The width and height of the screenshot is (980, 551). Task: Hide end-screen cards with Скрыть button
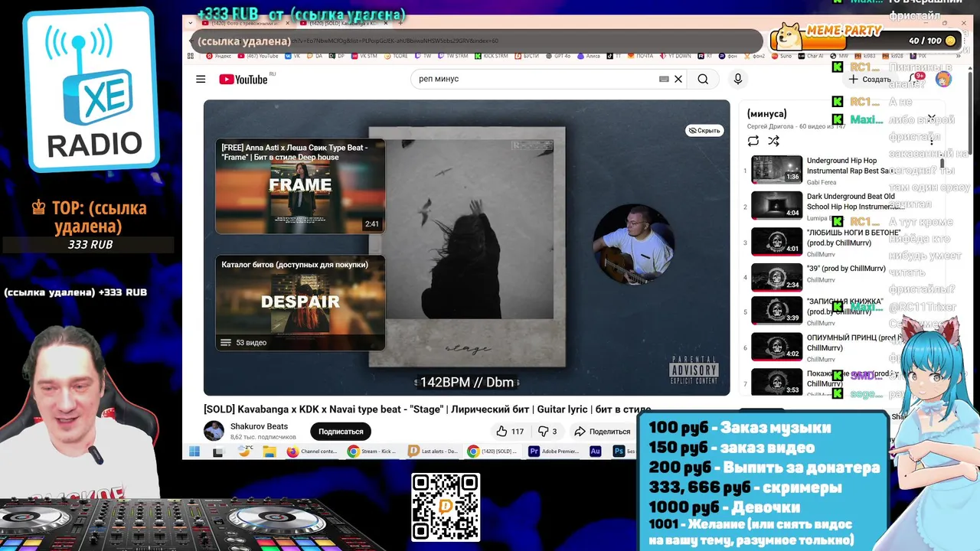704,131
